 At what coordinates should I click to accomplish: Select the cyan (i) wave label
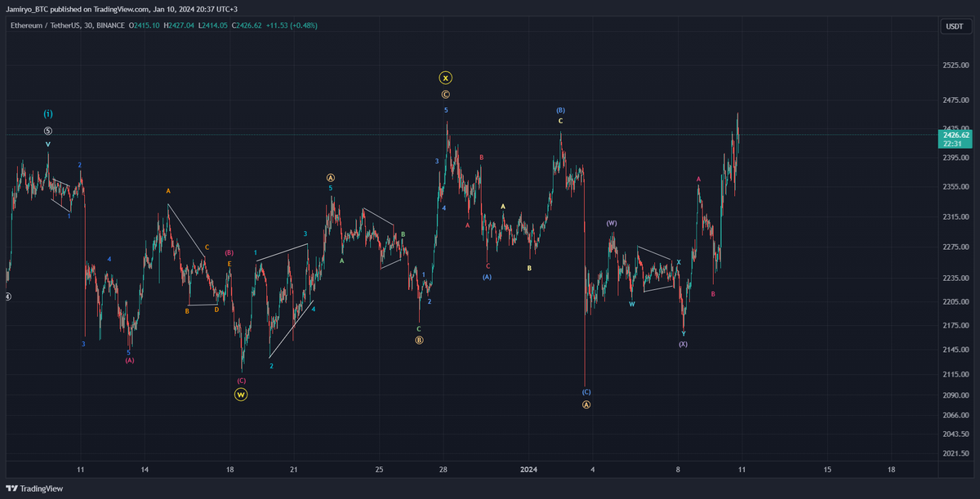(x=48, y=114)
